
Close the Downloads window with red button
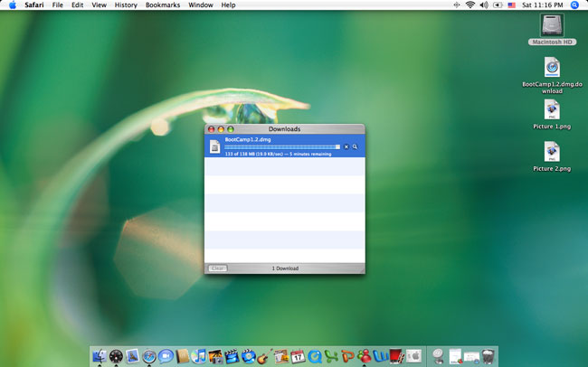tap(211, 129)
